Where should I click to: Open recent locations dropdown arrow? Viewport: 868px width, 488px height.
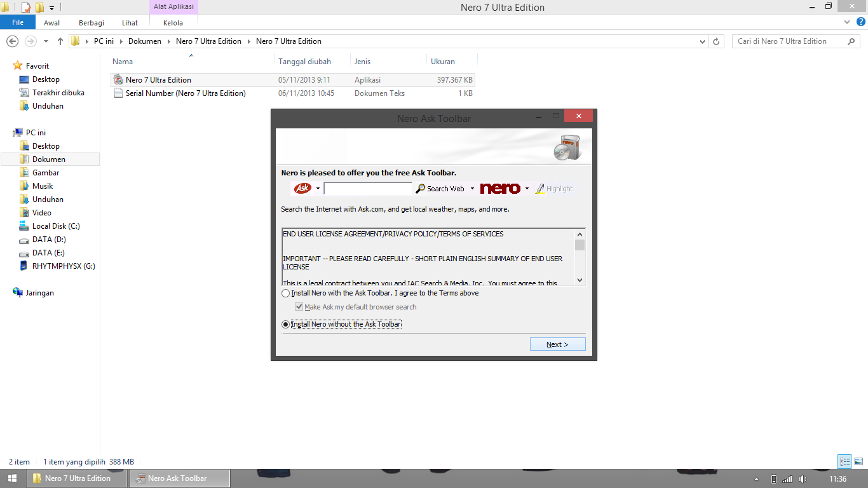point(46,41)
